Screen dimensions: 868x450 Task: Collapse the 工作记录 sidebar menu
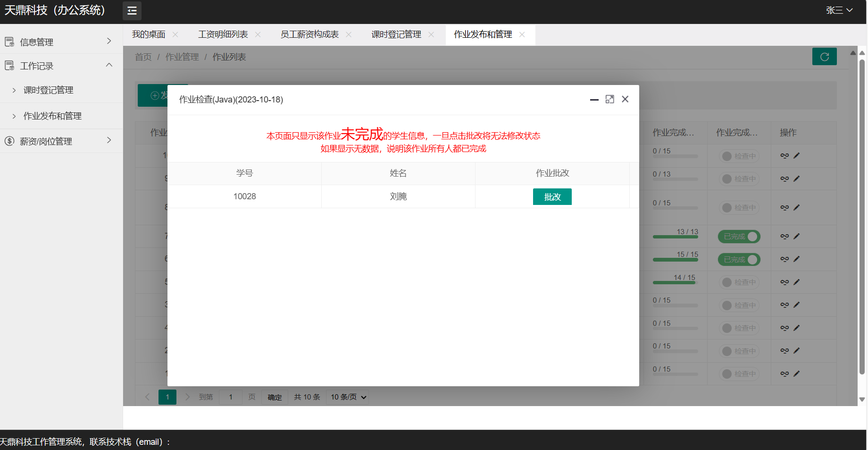click(x=61, y=66)
